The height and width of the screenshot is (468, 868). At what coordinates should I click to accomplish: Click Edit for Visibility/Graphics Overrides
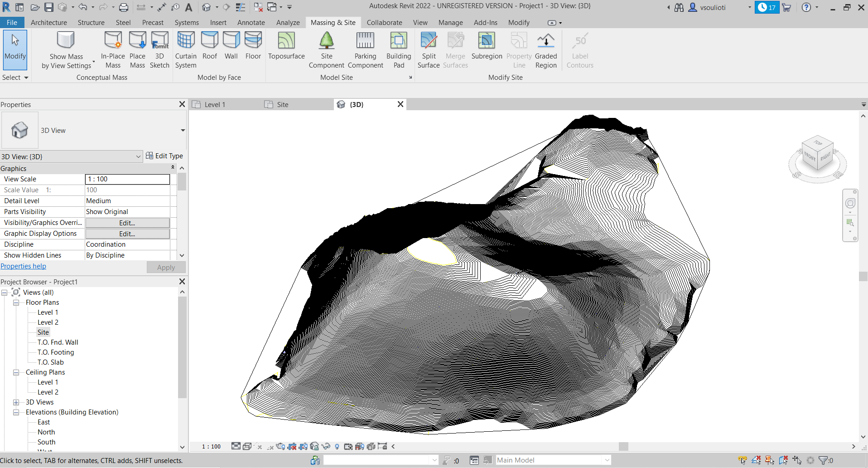127,223
